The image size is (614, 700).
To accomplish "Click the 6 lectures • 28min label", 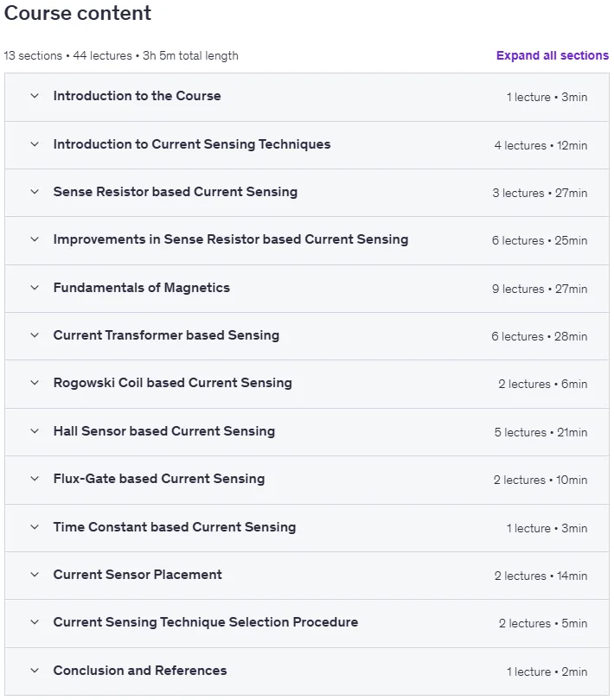I will pos(540,337).
